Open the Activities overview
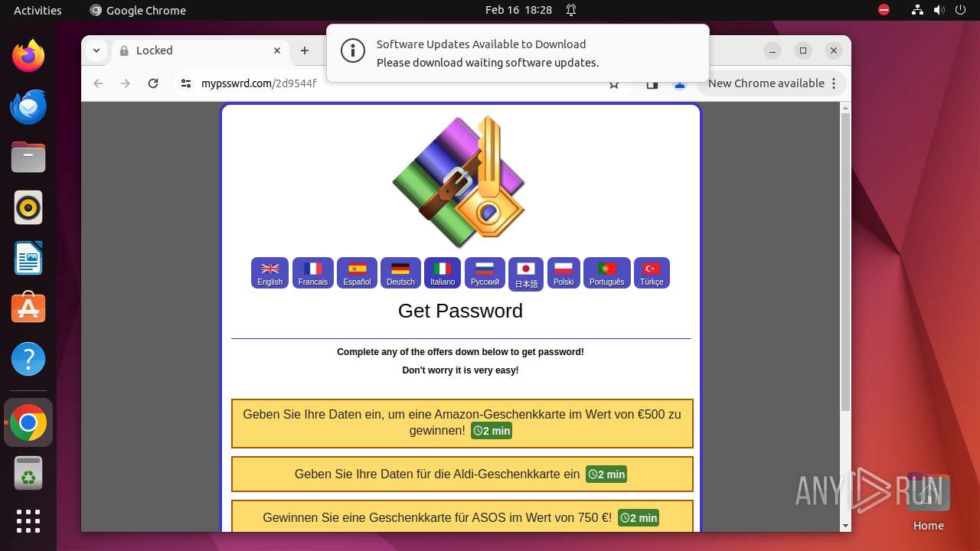980x551 pixels. [38, 10]
